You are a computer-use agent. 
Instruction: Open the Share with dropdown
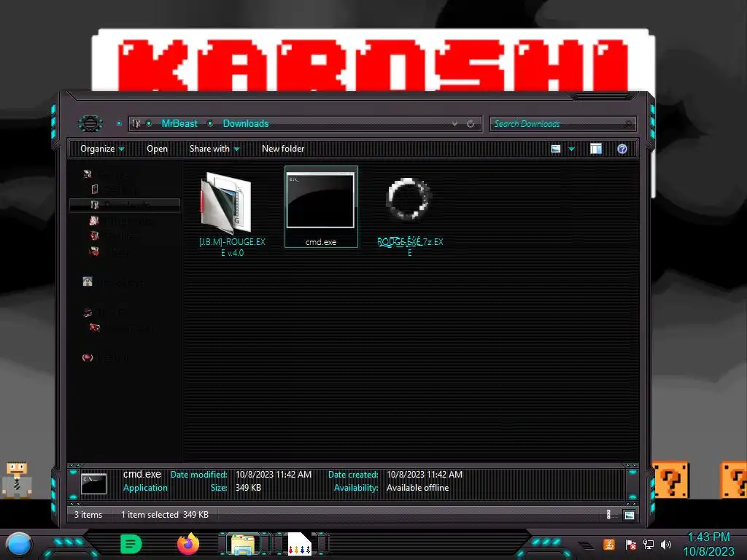click(x=214, y=149)
